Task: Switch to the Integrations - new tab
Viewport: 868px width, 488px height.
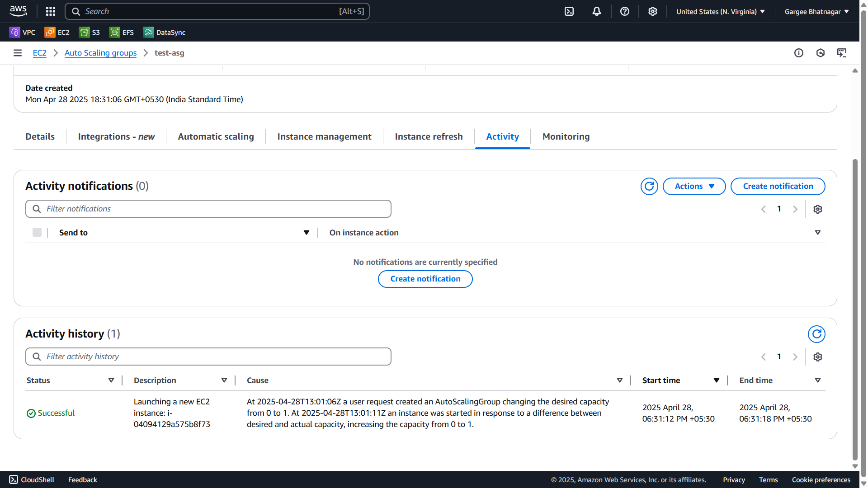Action: [116, 136]
